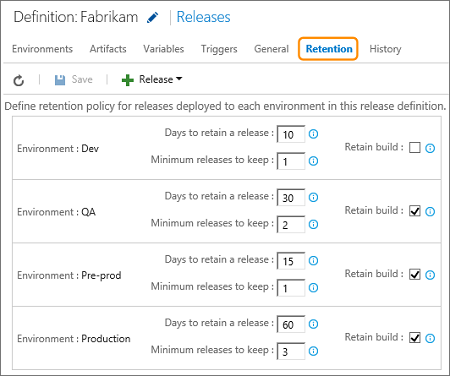The image size is (450, 376).
Task: Click the Save button label
Action: [82, 80]
